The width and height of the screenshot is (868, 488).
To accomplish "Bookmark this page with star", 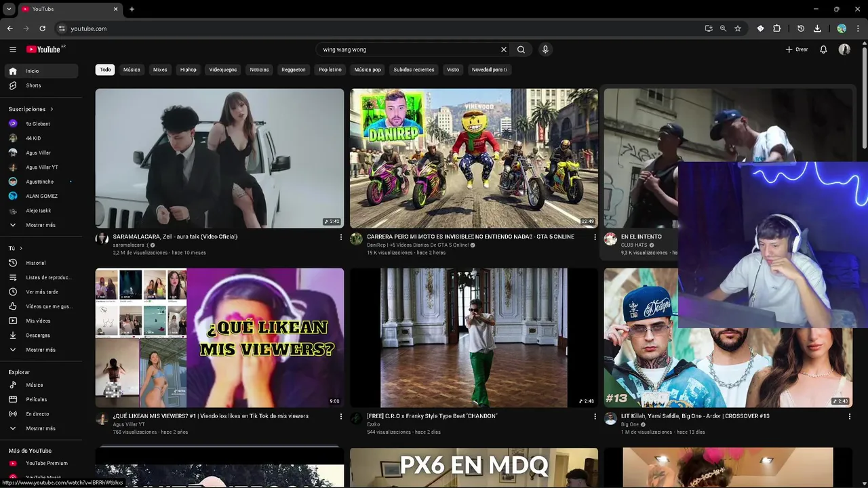I will point(738,28).
